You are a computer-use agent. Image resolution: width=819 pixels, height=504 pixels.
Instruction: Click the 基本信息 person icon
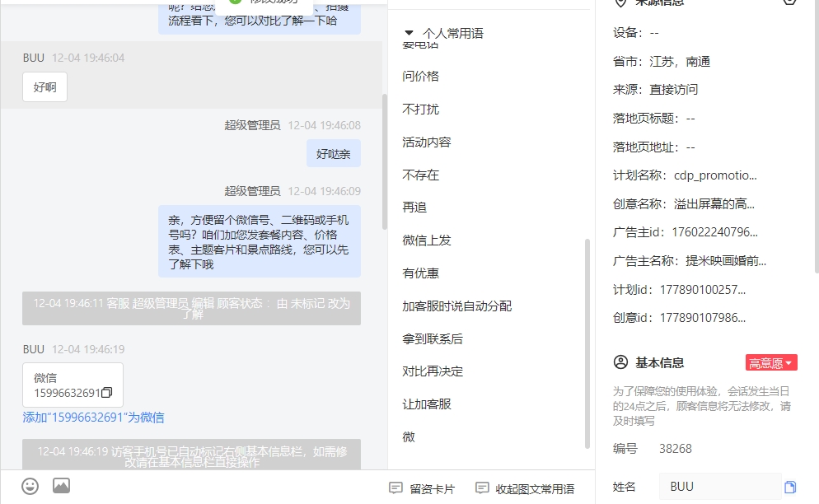620,362
